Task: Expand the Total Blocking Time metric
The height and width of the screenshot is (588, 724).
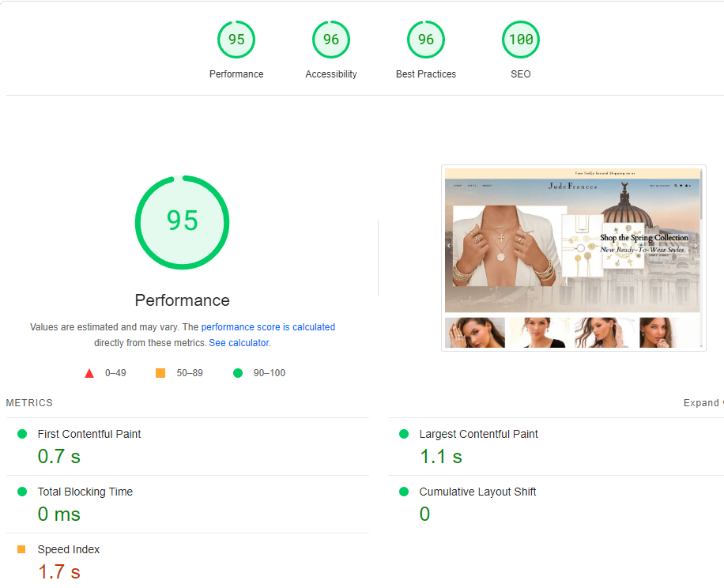Action: [x=85, y=492]
